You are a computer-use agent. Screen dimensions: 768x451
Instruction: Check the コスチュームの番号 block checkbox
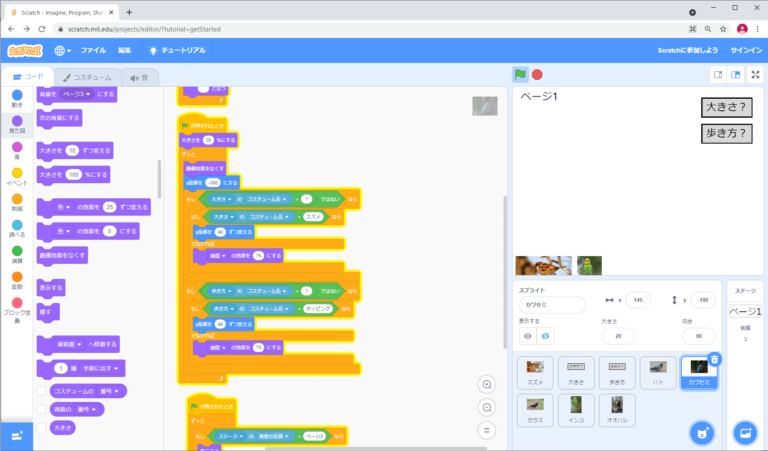tap(41, 391)
